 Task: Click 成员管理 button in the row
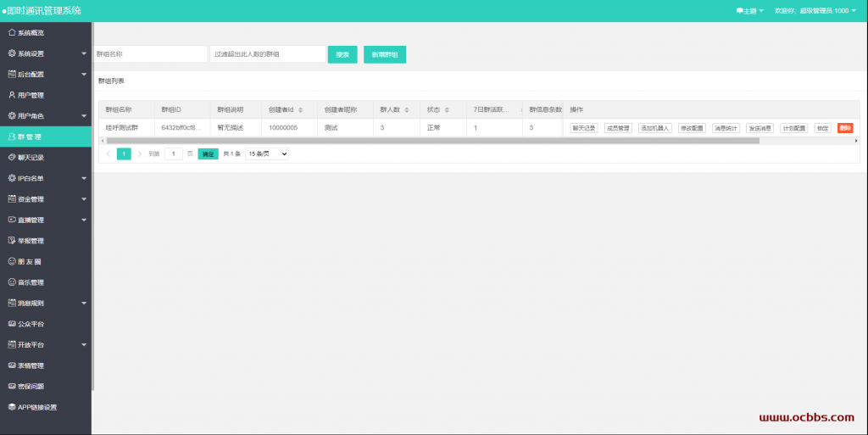(x=618, y=128)
